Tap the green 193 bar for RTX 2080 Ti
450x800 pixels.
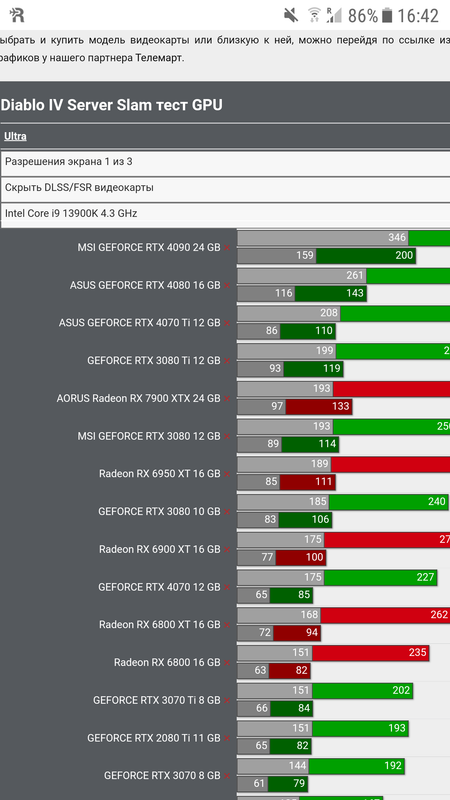[360, 728]
